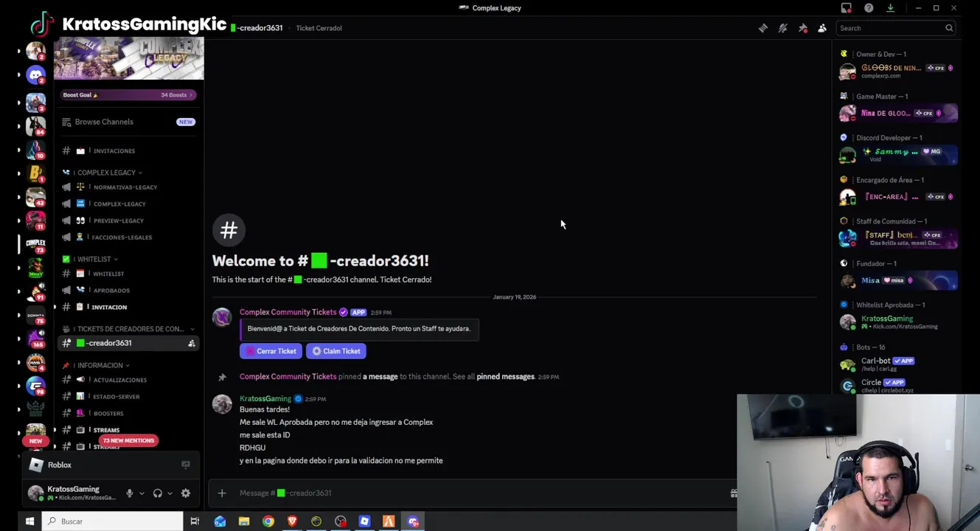Screen dimensions: 980x531
Task: Open User Settings gear icon
Action: pyautogui.click(x=186, y=493)
